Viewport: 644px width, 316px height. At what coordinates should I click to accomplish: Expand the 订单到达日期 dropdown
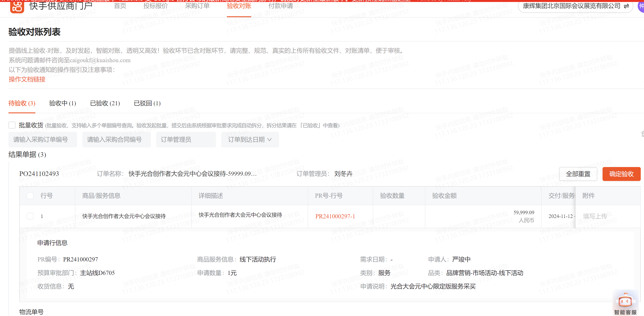click(249, 139)
